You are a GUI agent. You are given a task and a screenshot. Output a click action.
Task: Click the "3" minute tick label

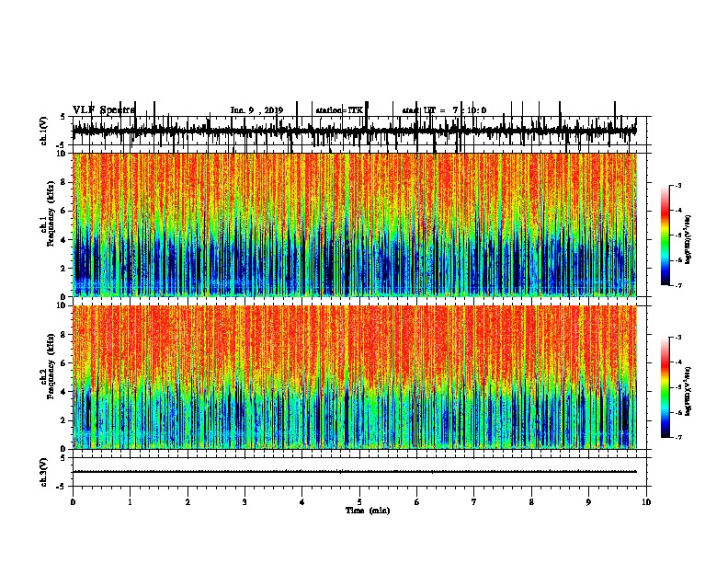click(x=245, y=502)
